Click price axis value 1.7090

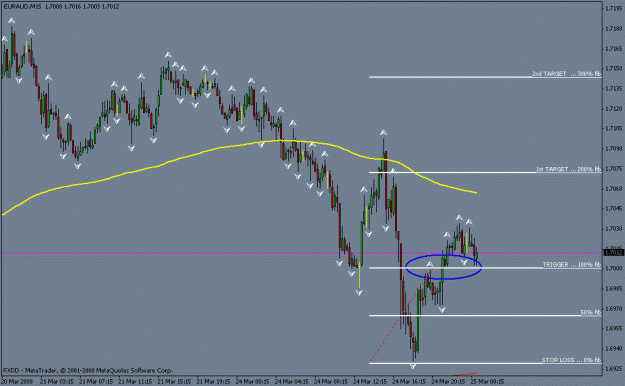coord(614,148)
